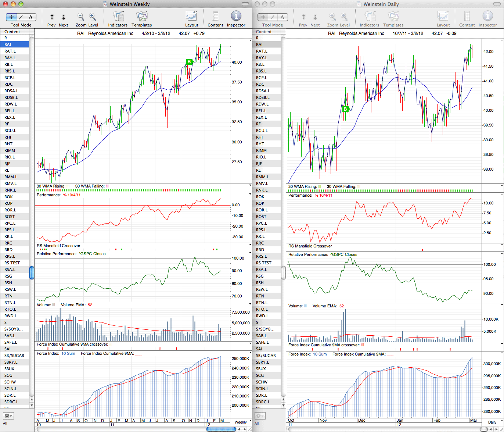The height and width of the screenshot is (432, 504).
Task: Go to previous symbol with Prev arrow
Action: click(x=52, y=17)
